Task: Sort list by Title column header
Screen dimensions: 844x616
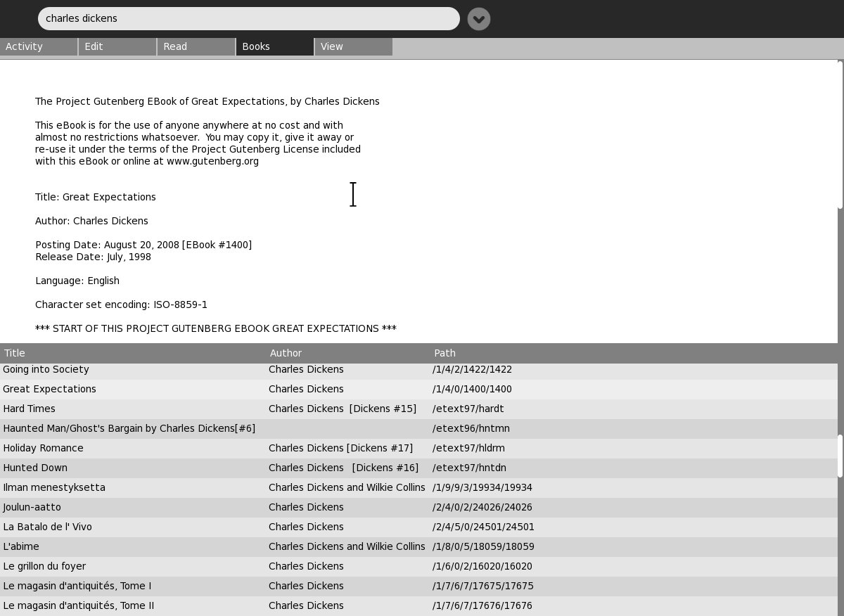Action: coord(134,353)
